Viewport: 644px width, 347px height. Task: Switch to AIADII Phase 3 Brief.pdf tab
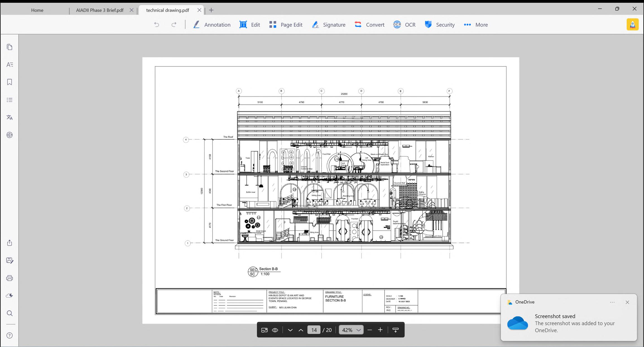coord(100,10)
